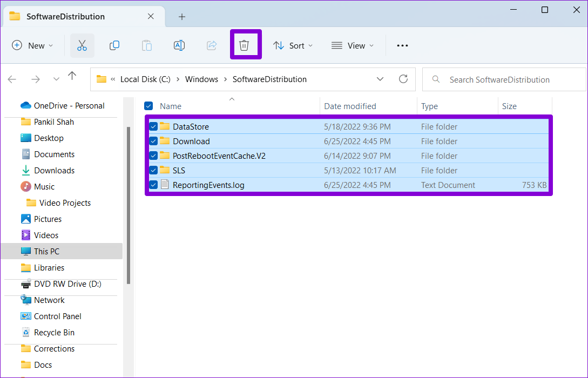Click the Copy icon in the toolbar
Viewport: 588px width, 378px height.
point(114,45)
